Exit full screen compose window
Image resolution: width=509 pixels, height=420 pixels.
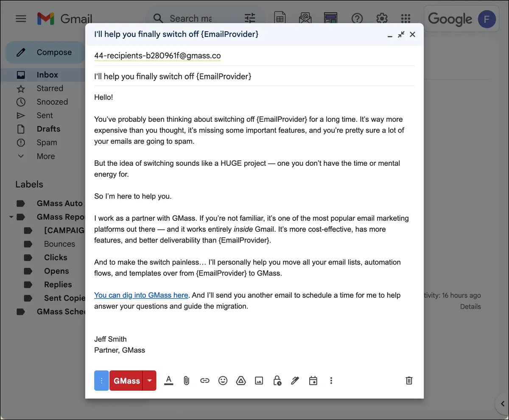(401, 35)
